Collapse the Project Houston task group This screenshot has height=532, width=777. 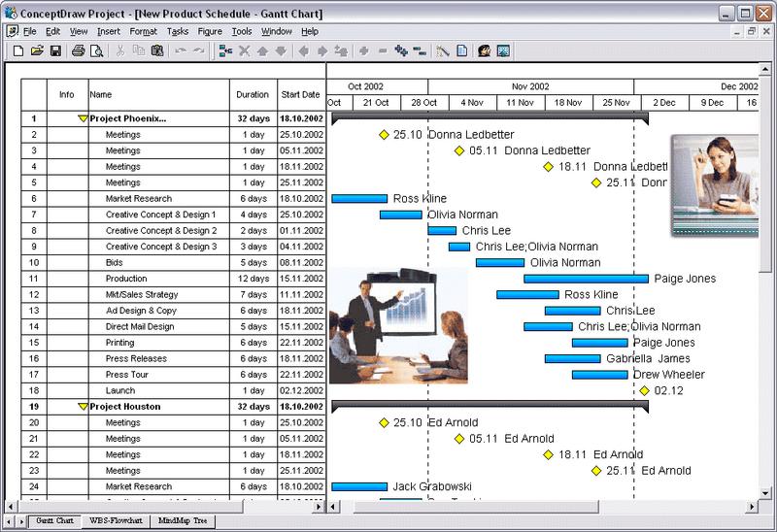click(83, 407)
